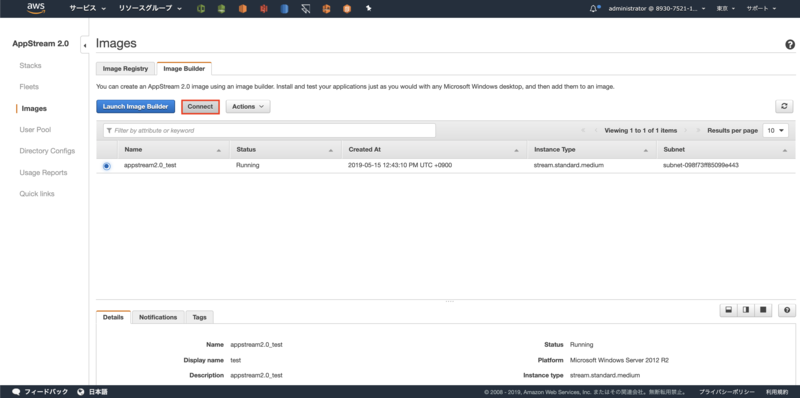Click the 日本語 language selector

point(98,392)
